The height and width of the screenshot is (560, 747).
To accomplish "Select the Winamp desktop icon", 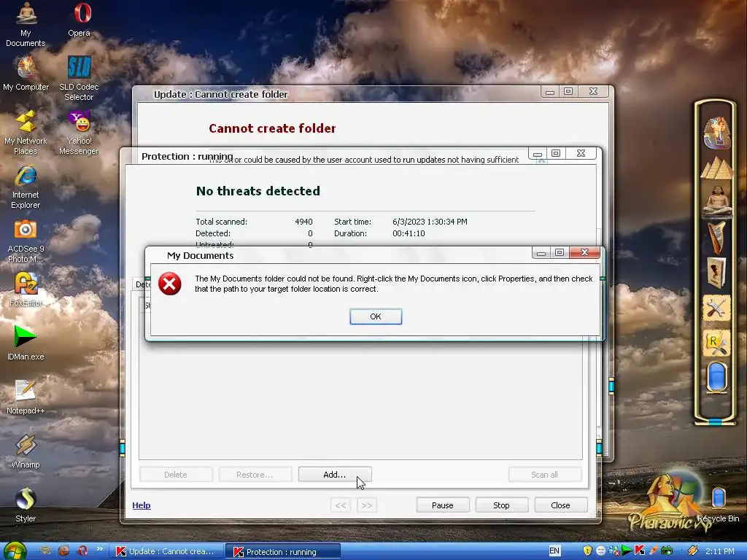I will [x=26, y=451].
